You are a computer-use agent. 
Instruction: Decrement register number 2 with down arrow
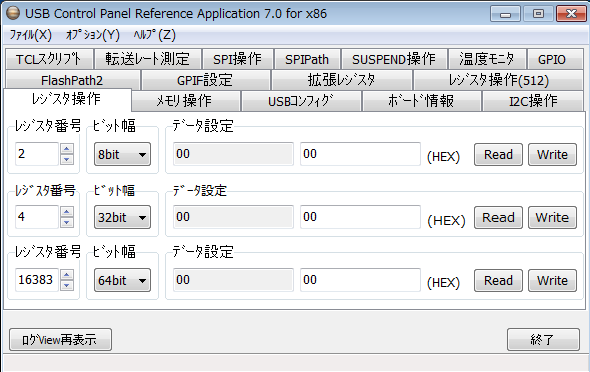tap(67, 159)
